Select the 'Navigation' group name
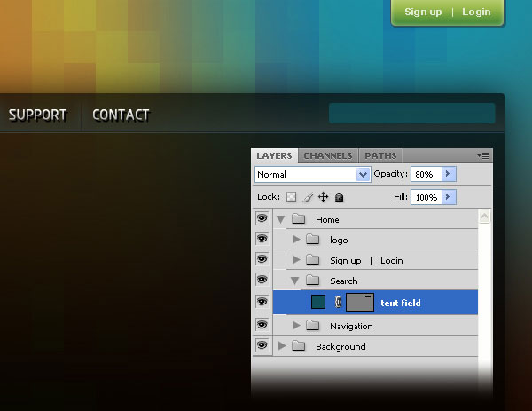 click(351, 326)
